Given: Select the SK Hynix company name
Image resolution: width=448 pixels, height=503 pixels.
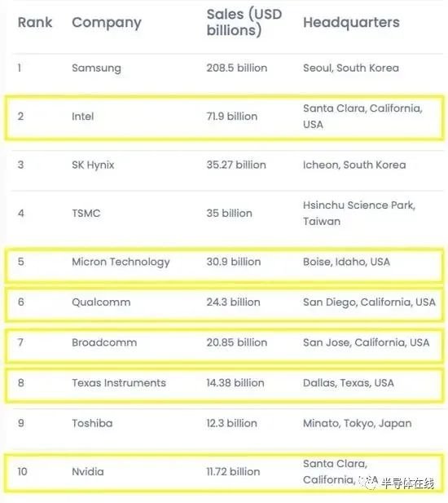Looking at the screenshot, I should (93, 165).
